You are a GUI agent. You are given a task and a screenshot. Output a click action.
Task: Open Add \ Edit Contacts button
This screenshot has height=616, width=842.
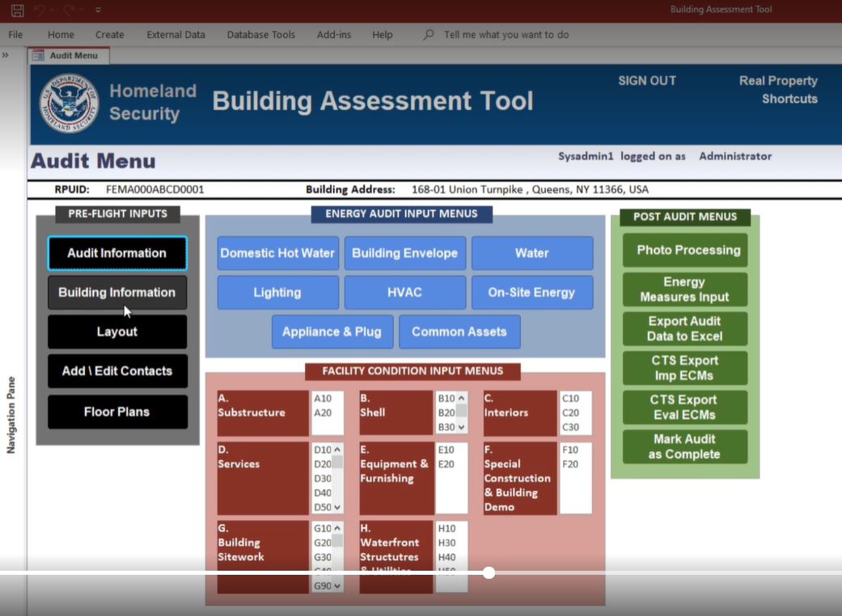point(117,371)
